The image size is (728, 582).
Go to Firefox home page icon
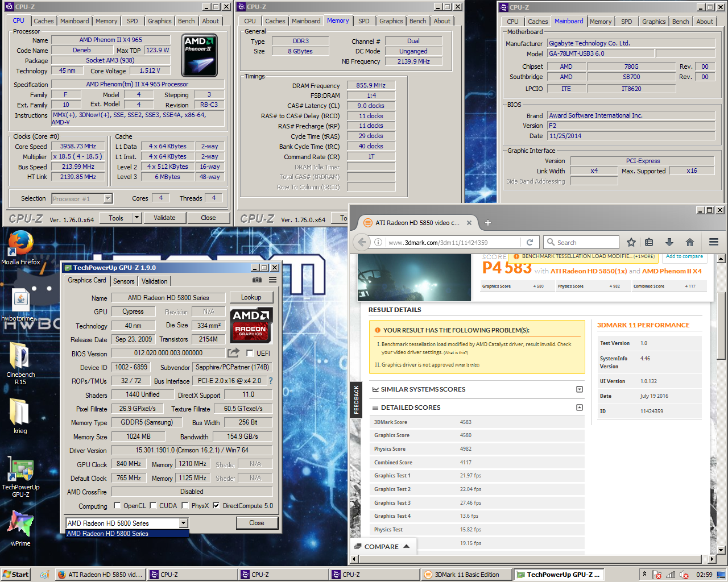tap(690, 242)
